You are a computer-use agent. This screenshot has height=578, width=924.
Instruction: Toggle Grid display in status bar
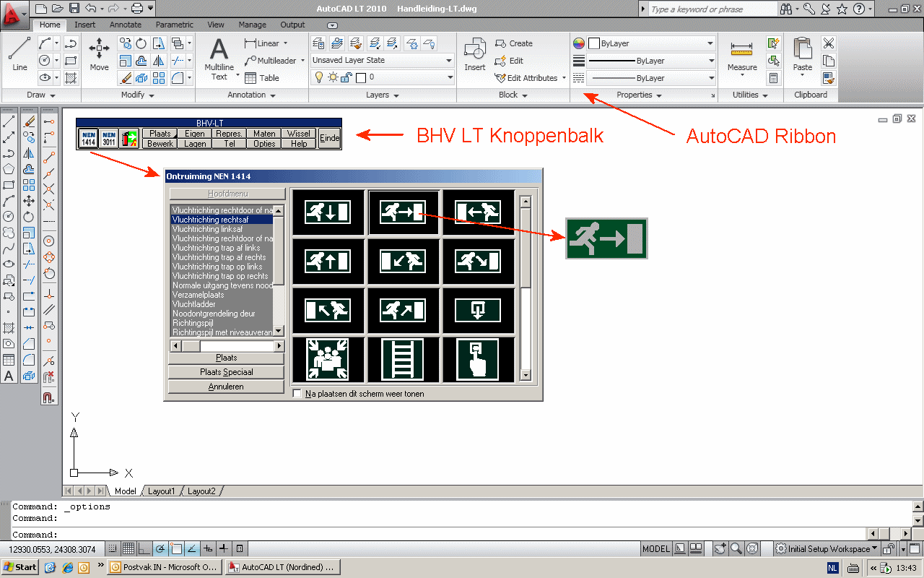(128, 549)
